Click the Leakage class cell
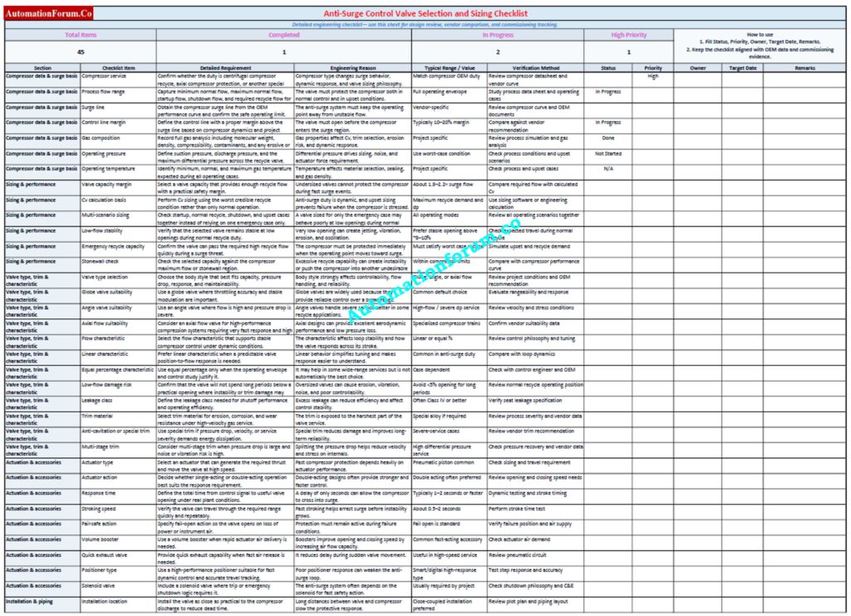The width and height of the screenshot is (851, 616). coord(118,404)
